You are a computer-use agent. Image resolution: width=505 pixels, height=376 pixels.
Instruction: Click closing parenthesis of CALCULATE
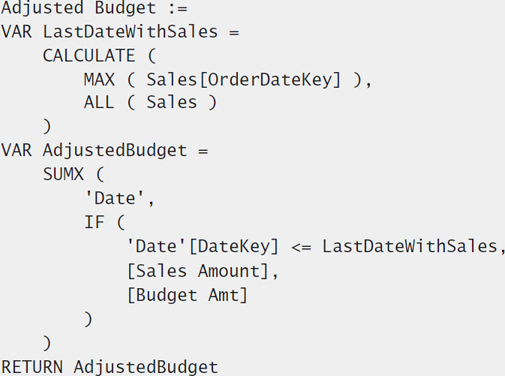47,126
